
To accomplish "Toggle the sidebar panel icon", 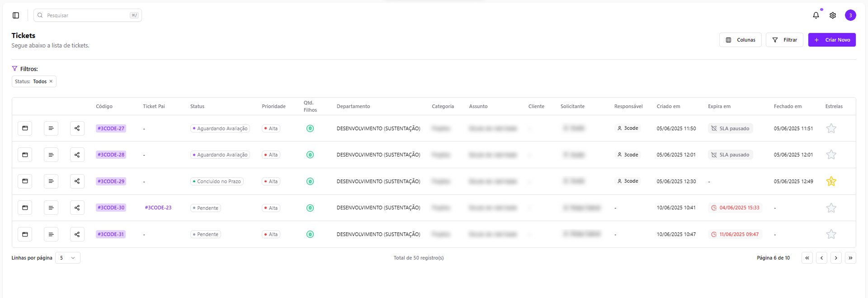I will click(16, 15).
